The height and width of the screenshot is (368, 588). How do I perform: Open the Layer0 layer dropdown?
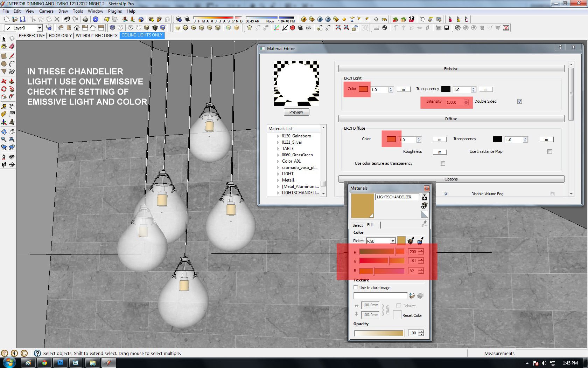[40, 28]
